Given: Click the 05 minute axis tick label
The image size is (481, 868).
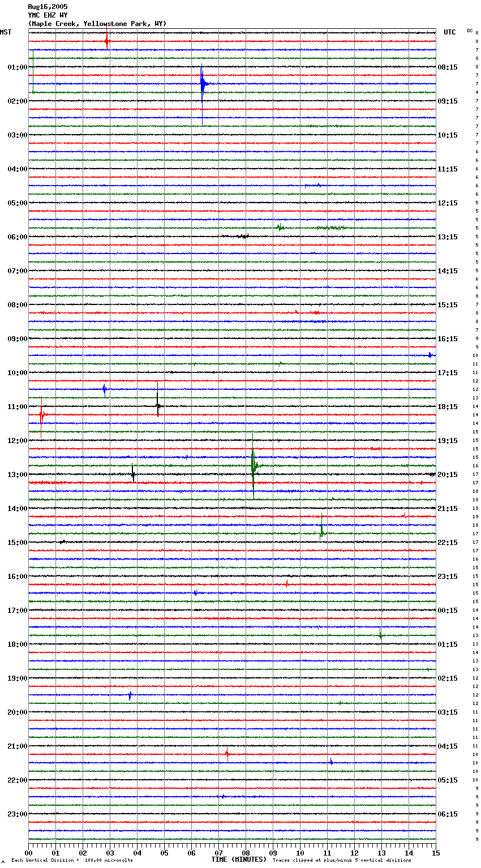Looking at the screenshot, I should click(164, 853).
